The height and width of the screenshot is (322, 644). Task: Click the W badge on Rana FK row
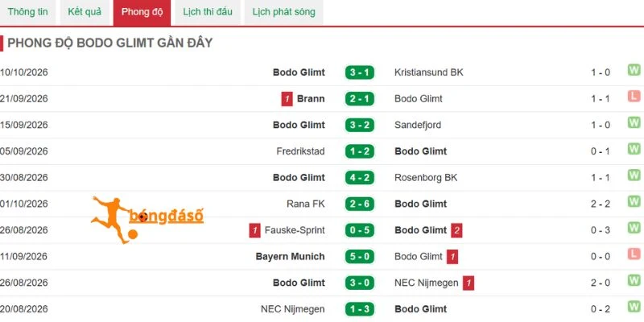(x=634, y=202)
